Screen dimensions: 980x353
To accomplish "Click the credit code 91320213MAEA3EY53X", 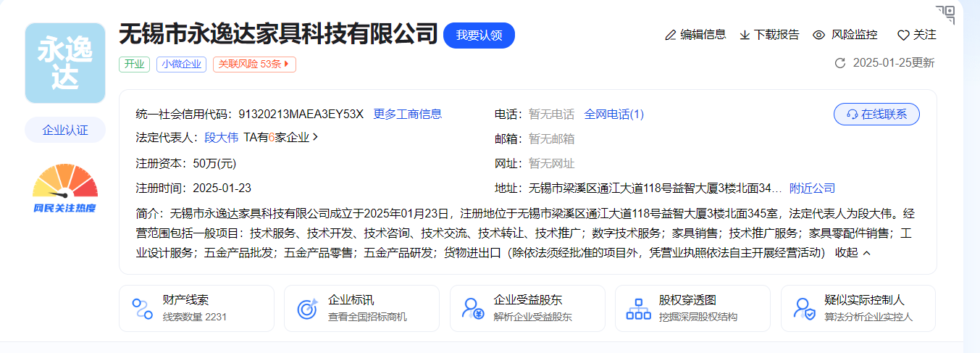I will [x=301, y=114].
